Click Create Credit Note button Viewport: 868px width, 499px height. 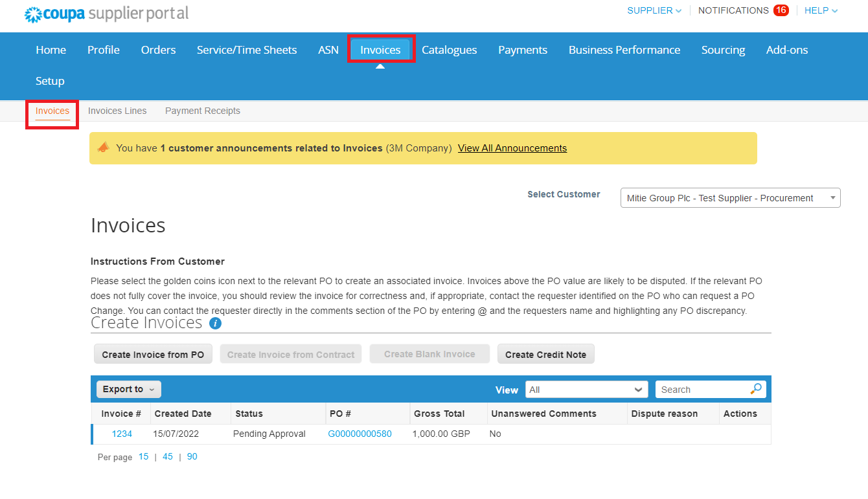(545, 355)
